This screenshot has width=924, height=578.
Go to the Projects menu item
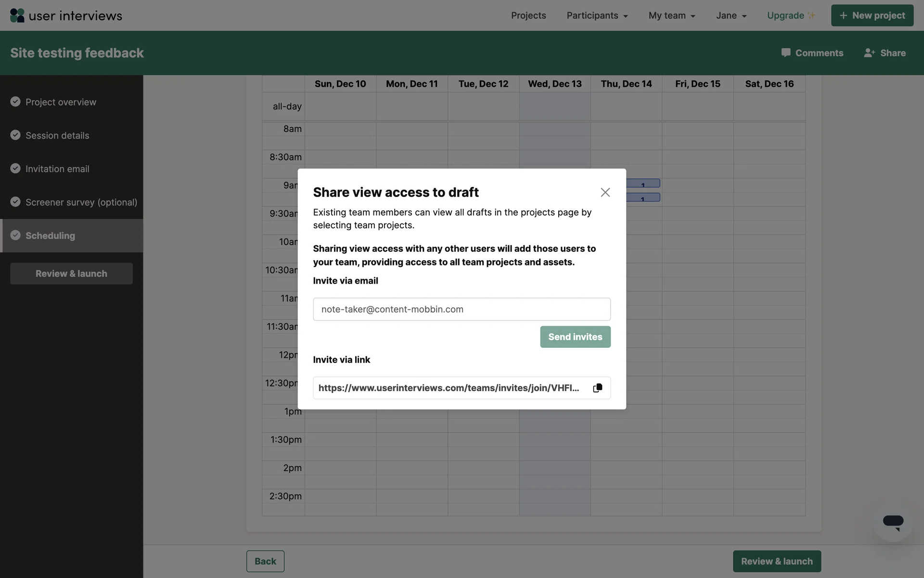coord(528,15)
